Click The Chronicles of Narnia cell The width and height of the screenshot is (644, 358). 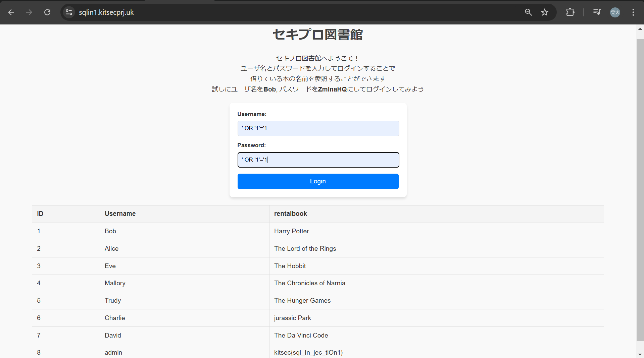[436, 283]
